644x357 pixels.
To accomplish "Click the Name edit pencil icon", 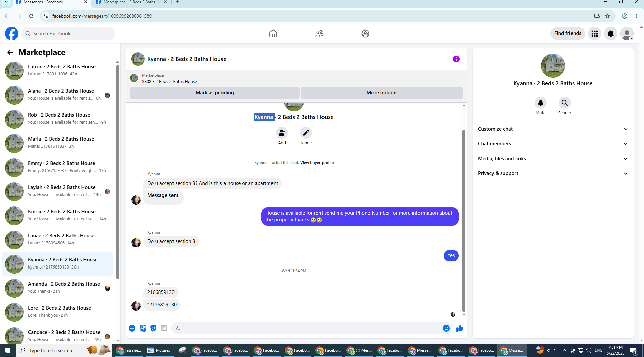I will 306,133.
